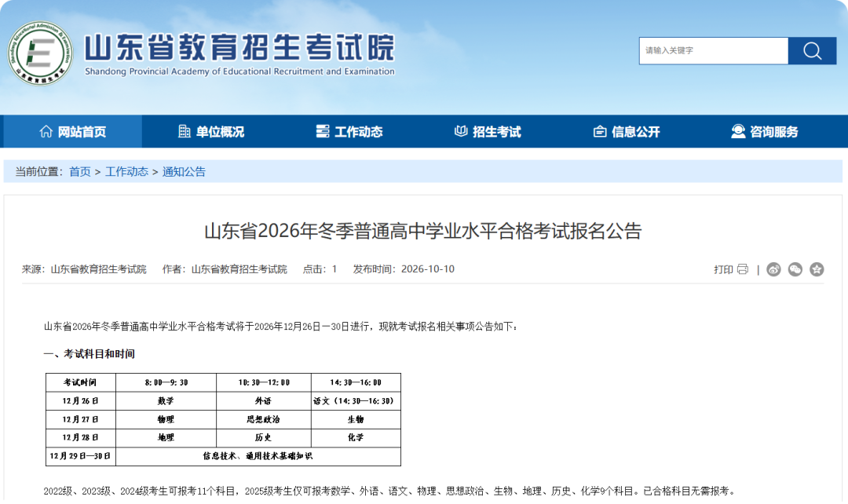Open the 咨询服务 menu item
Screen dimensions: 848x504
click(765, 131)
